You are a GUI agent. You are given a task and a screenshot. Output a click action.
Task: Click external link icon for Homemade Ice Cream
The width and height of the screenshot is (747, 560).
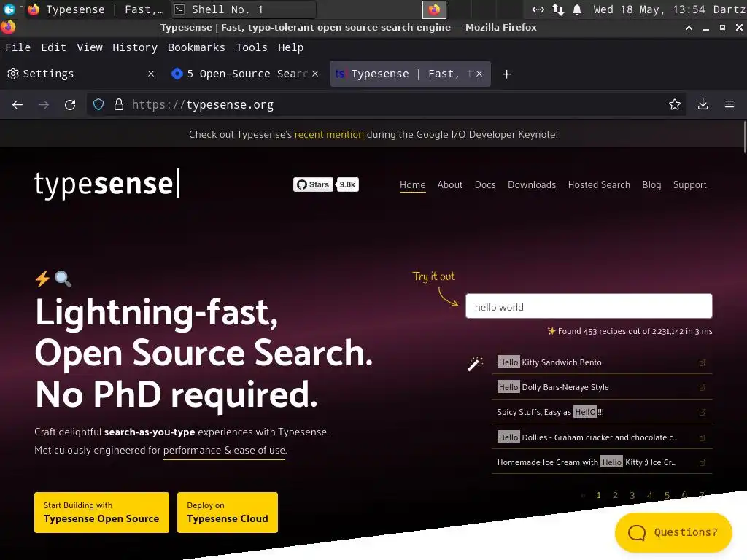point(703,462)
